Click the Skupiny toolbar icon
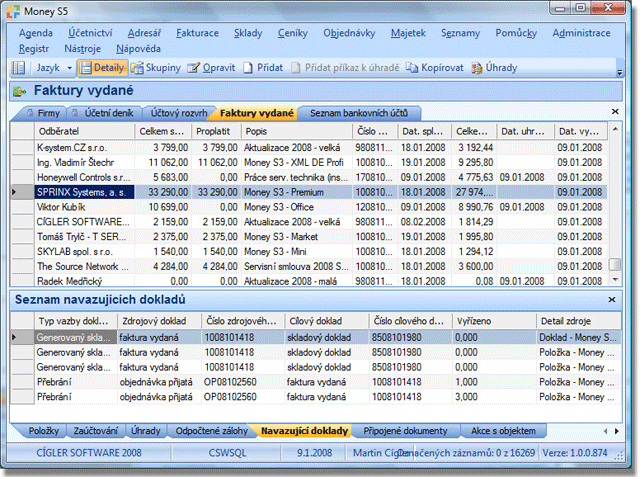The image size is (640, 477). click(137, 68)
